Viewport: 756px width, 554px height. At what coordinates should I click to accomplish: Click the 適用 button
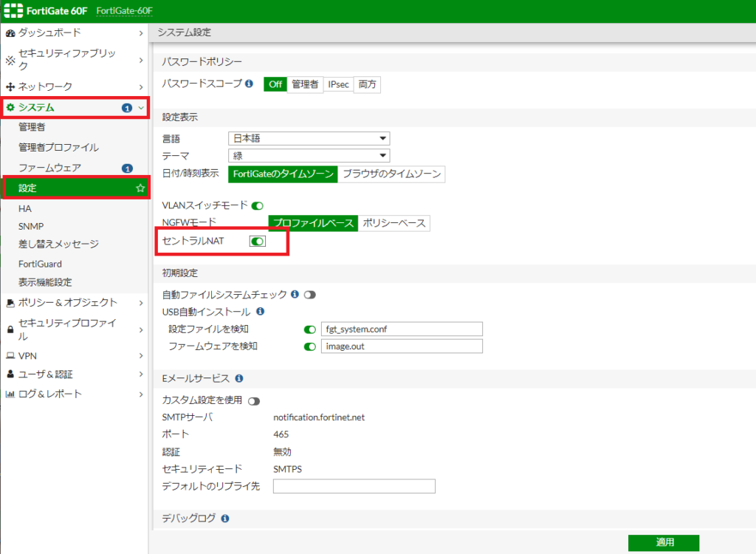pyautogui.click(x=663, y=542)
